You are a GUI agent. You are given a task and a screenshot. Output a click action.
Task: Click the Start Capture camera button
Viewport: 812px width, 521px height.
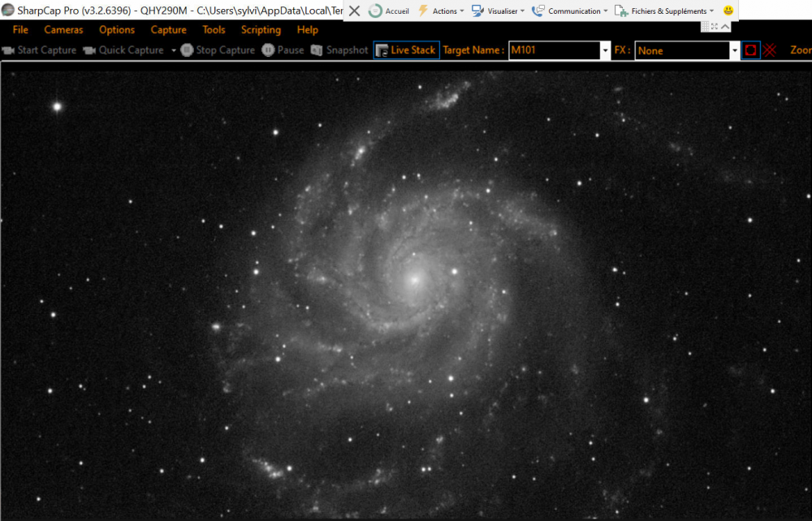(39, 50)
